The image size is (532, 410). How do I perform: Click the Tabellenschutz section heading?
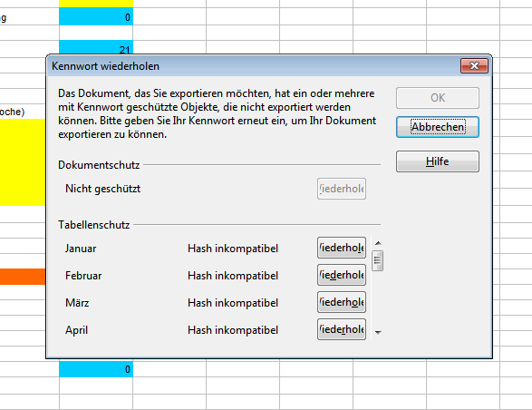click(x=94, y=225)
